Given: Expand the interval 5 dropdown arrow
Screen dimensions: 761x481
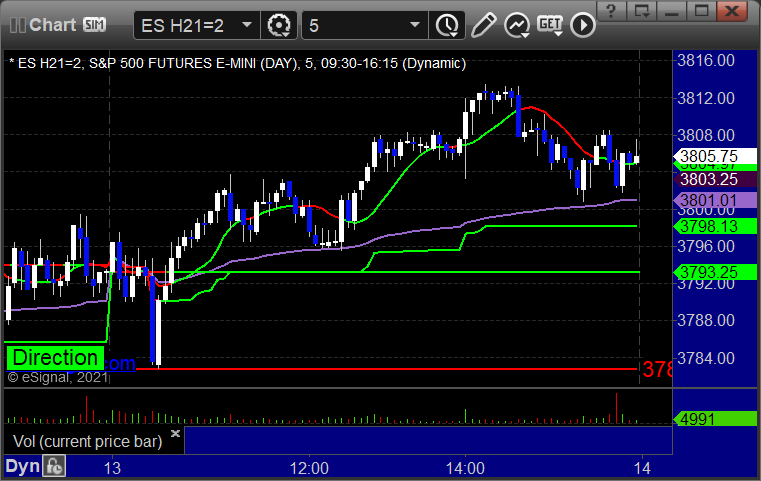Looking at the screenshot, I should (414, 25).
